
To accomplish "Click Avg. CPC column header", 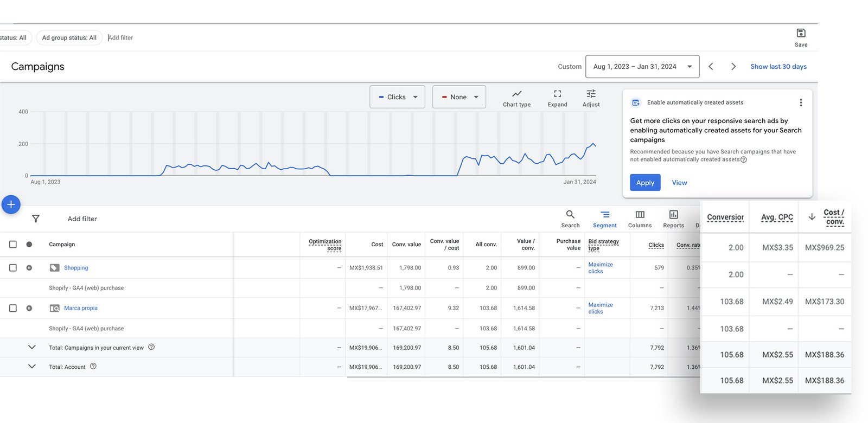I will point(777,217).
